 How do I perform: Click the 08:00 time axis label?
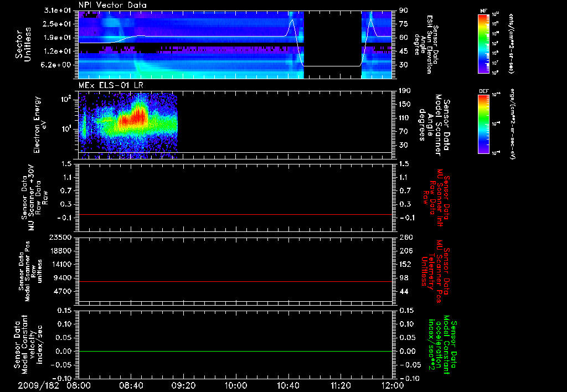point(79,385)
